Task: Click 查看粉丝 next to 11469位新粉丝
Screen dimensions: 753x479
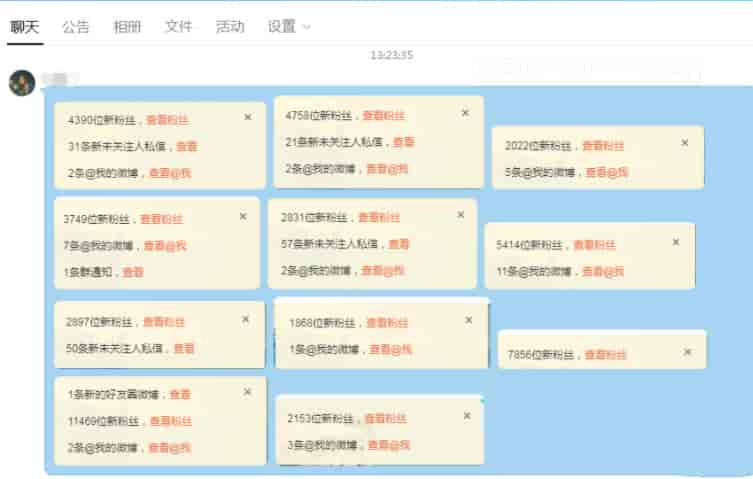Action: point(171,421)
